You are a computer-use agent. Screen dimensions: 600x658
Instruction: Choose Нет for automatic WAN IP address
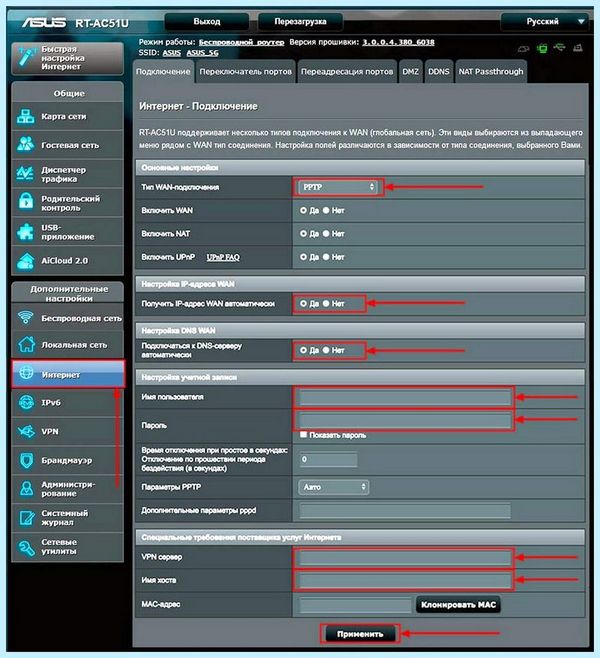pyautogui.click(x=326, y=303)
